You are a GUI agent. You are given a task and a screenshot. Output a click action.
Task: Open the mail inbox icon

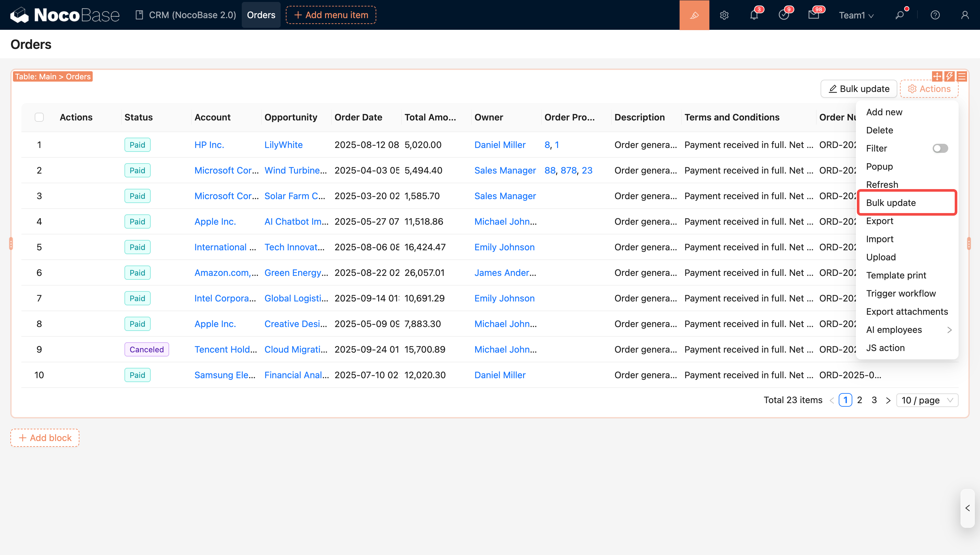click(813, 15)
